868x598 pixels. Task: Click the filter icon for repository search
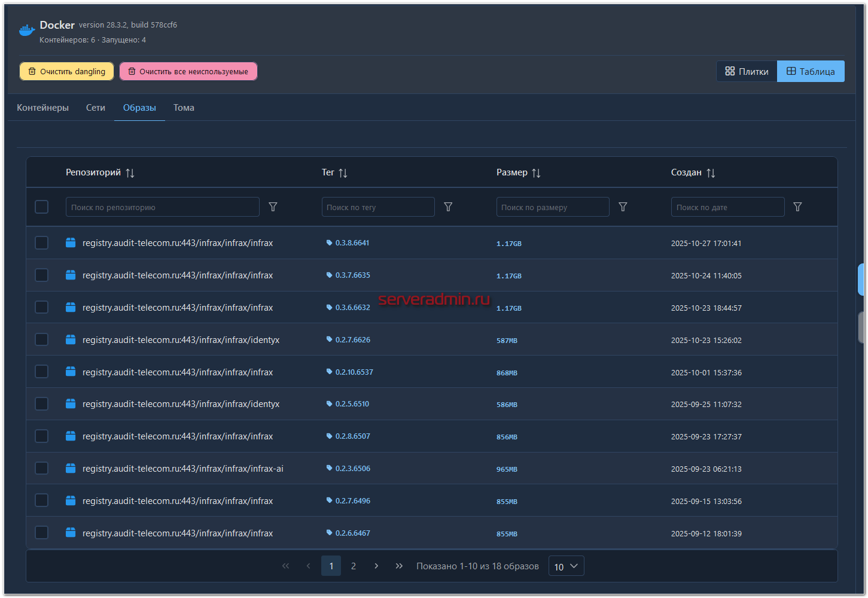(273, 207)
